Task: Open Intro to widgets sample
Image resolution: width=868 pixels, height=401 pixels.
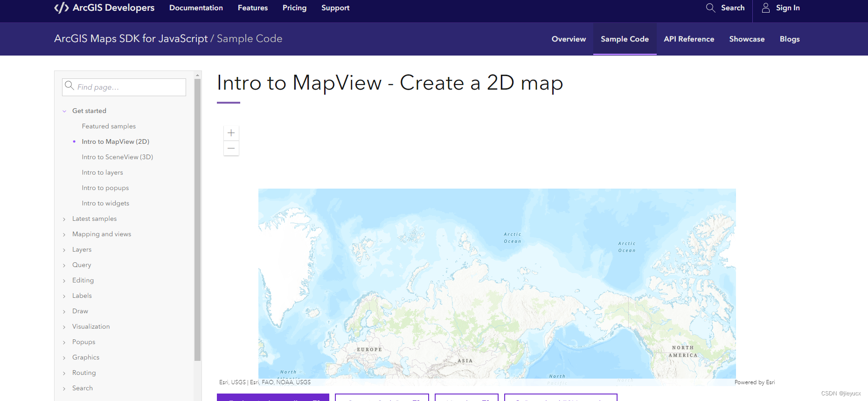Action: click(105, 203)
